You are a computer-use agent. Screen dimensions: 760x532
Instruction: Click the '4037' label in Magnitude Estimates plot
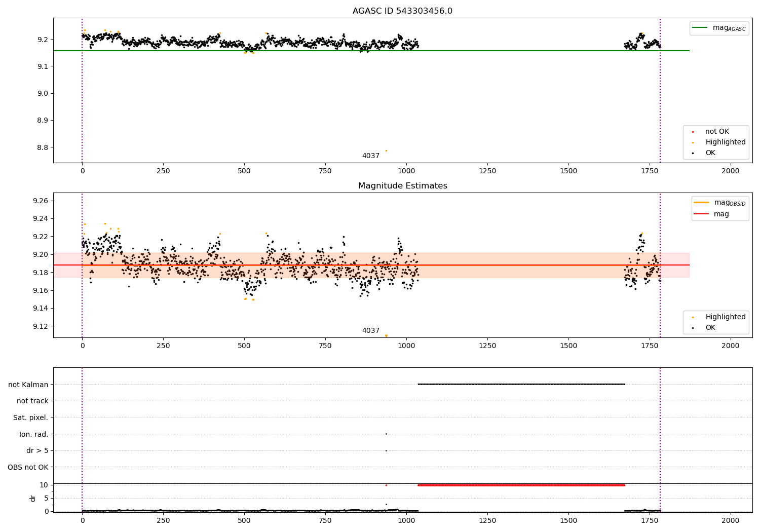pos(370,331)
